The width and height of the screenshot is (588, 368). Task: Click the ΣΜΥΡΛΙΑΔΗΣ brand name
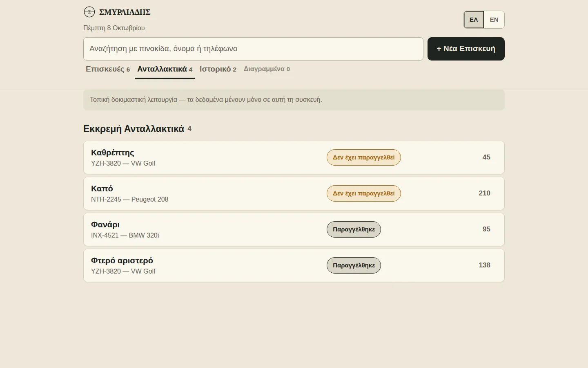click(125, 12)
